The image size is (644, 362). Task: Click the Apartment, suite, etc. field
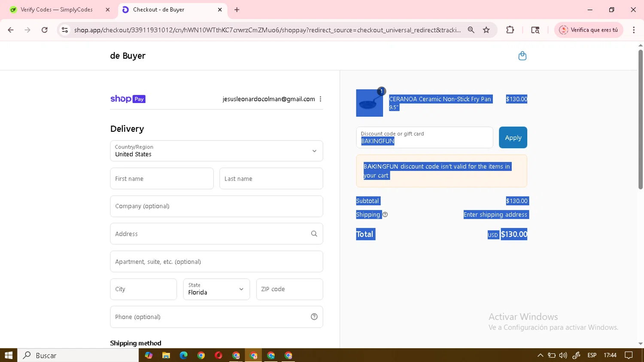216,262
